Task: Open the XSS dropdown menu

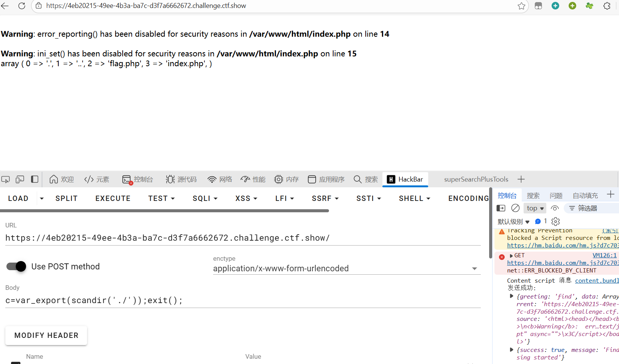Action: tap(246, 198)
